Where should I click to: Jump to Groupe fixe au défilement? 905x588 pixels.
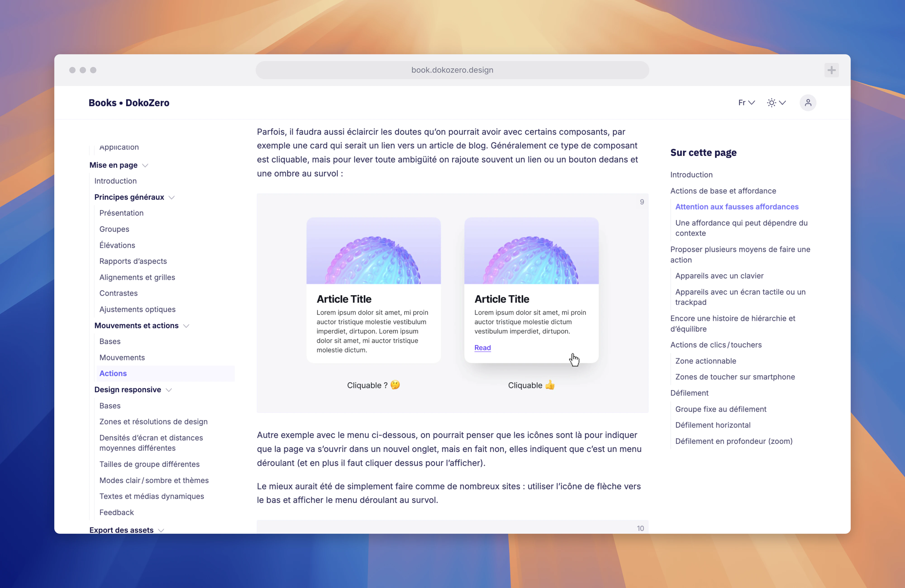point(721,409)
